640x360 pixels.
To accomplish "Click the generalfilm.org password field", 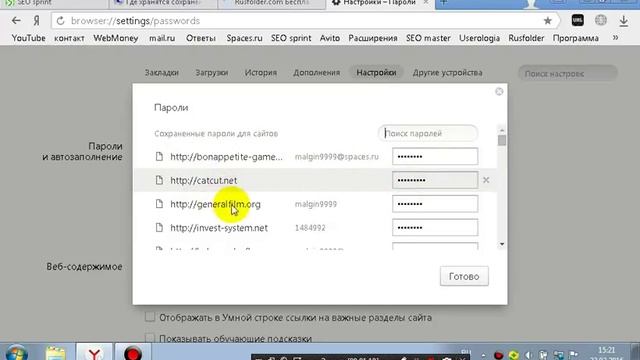I will click(x=435, y=204).
